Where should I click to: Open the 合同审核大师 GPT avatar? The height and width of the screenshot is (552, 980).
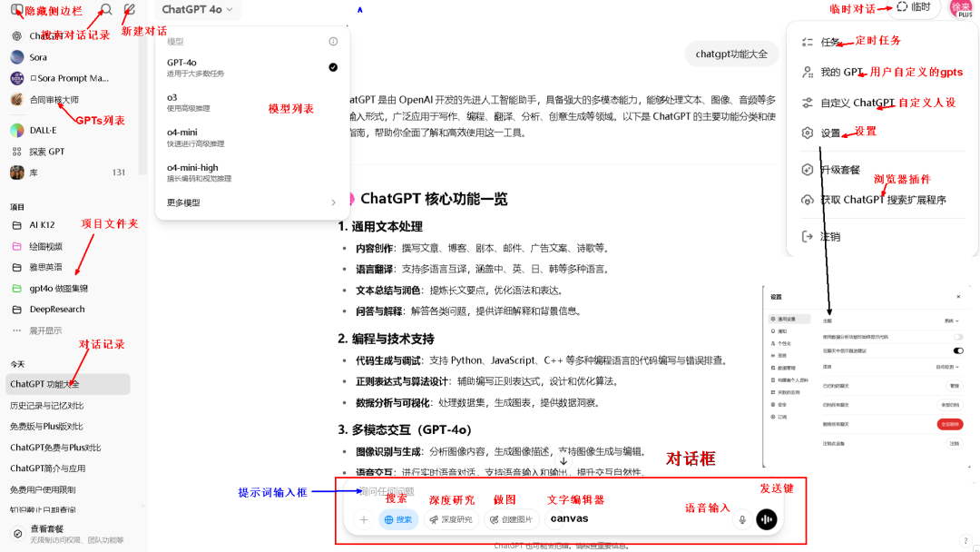pyautogui.click(x=17, y=99)
